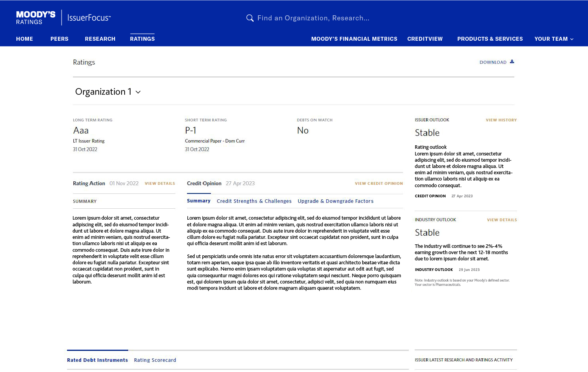The image size is (588, 372).
Task: Open the HOME nav item
Action: click(25, 39)
